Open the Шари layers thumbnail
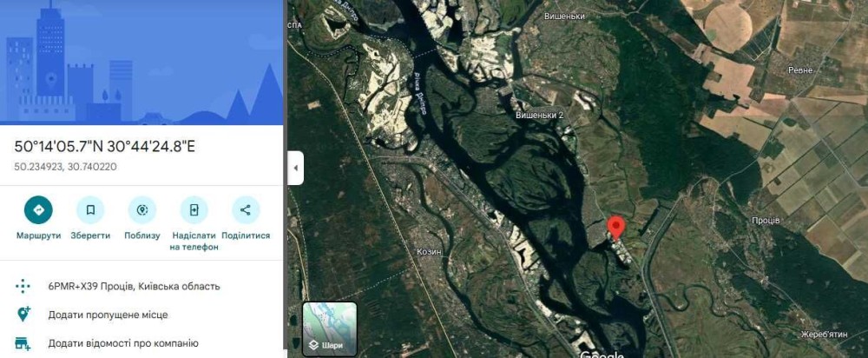Viewport: 868px width, 358px height. pos(329,328)
